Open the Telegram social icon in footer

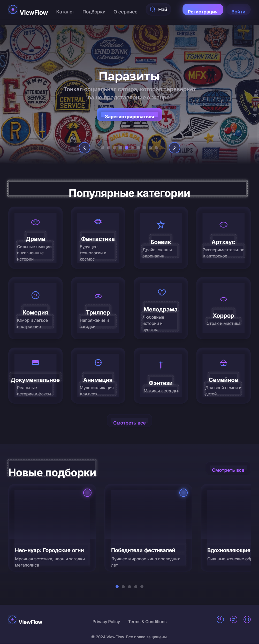point(220,619)
